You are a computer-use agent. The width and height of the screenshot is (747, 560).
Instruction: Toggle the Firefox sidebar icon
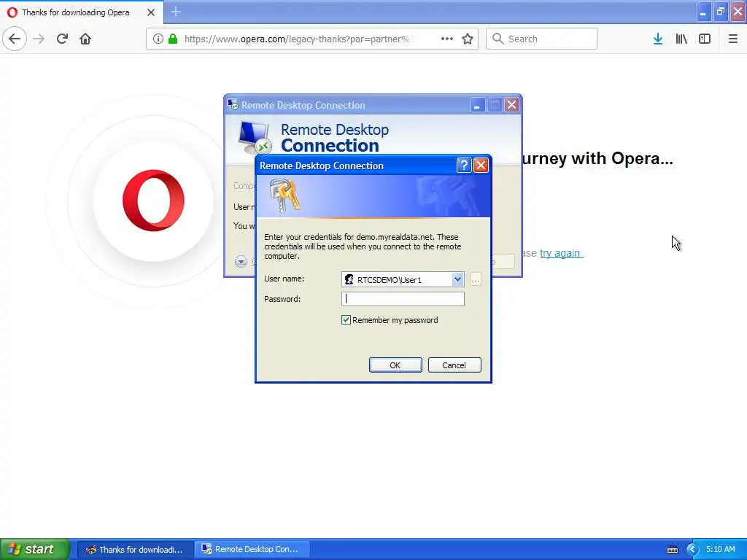point(705,39)
